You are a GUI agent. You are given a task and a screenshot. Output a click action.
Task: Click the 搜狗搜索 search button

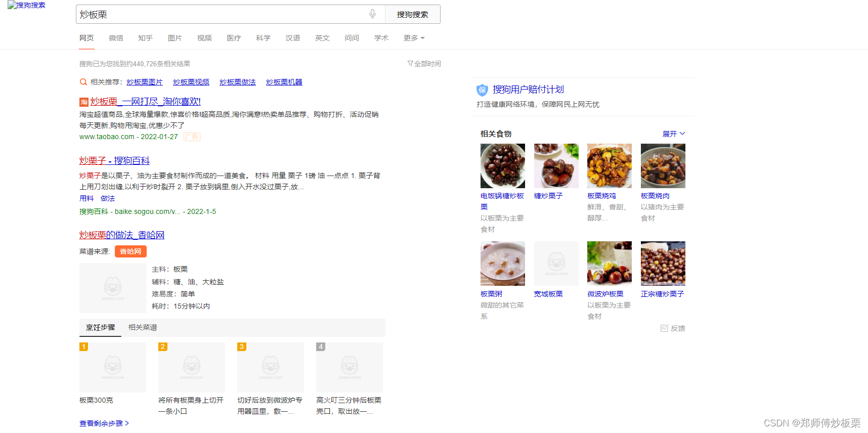[x=412, y=14]
